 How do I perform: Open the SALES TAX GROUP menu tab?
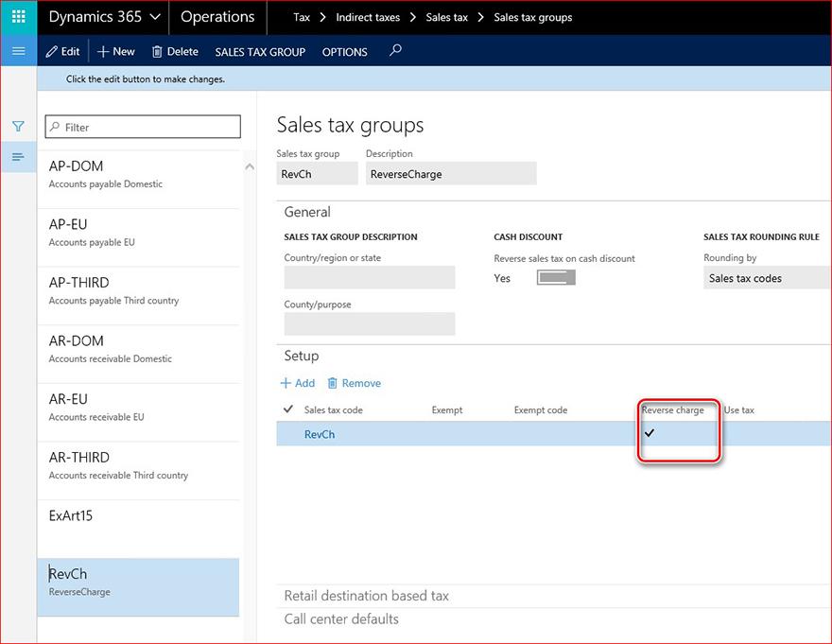(260, 52)
